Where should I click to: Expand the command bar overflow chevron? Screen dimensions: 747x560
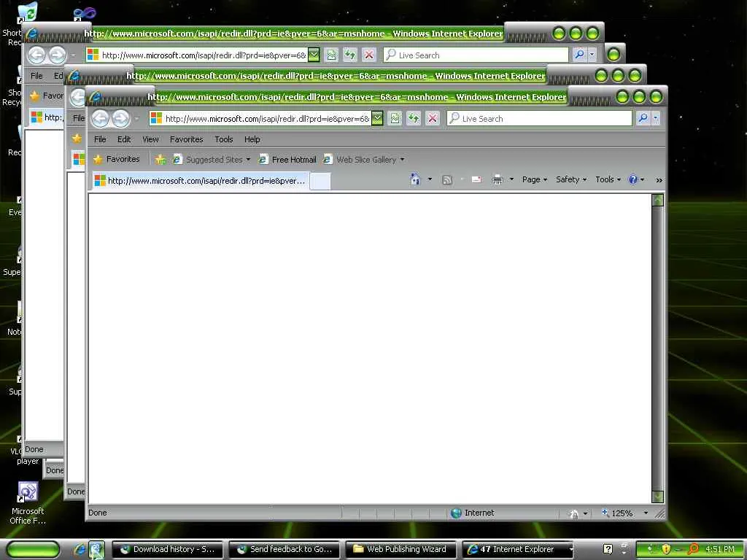659,180
